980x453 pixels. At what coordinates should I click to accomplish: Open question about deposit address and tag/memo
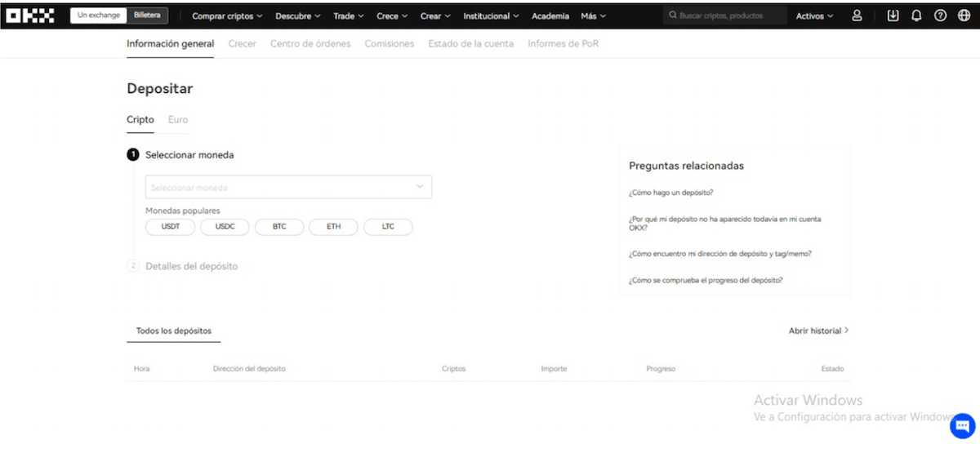(720, 254)
